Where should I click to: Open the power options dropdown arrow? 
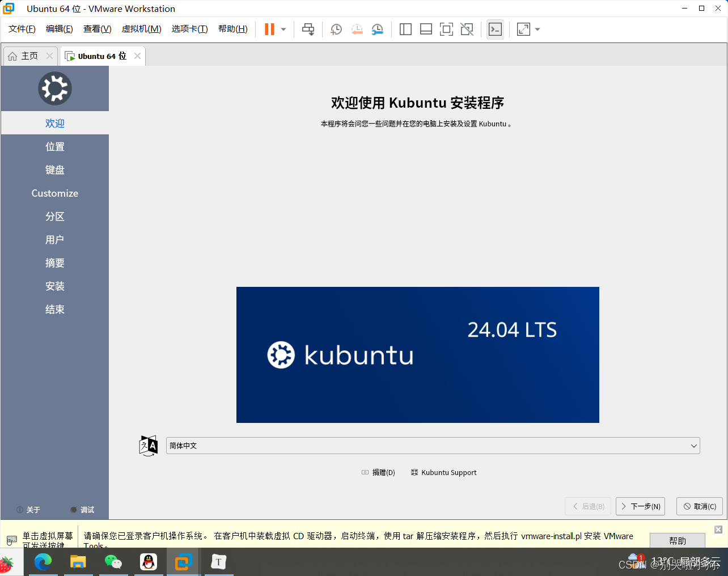283,29
